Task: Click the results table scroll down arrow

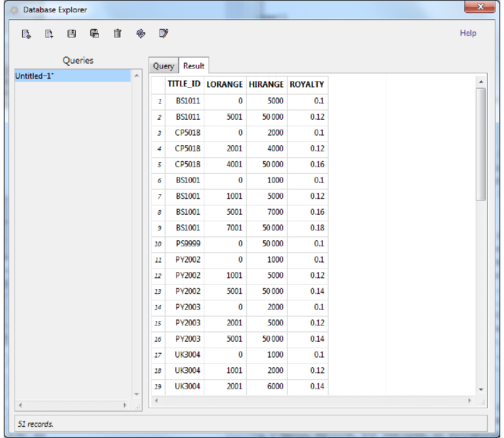Action: point(481,389)
